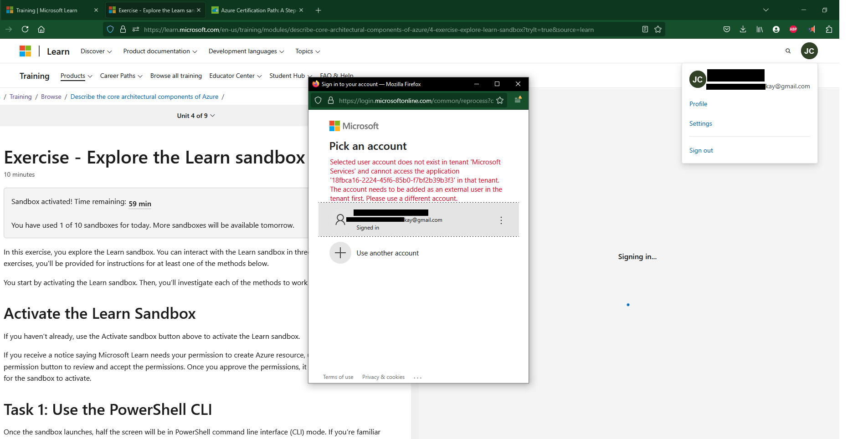Viewport: 868px width, 439px height.
Task: Click Sign out in the account flyout
Action: tap(701, 150)
